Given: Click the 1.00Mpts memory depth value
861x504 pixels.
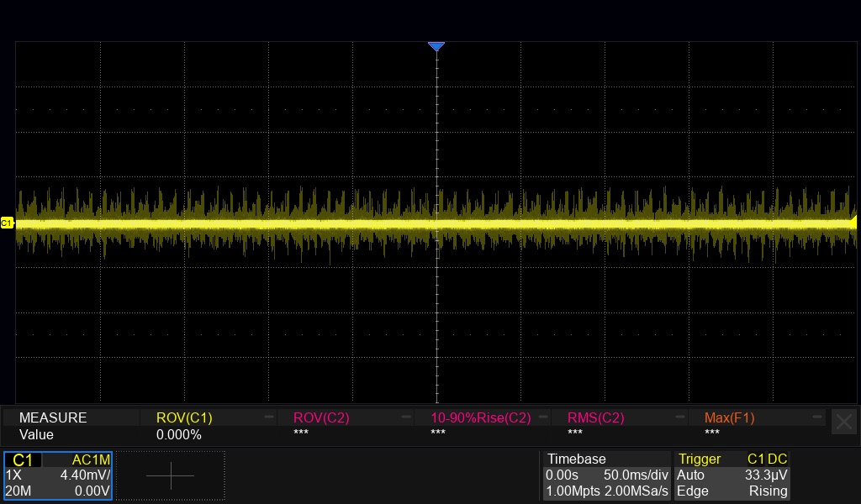Looking at the screenshot, I should [x=573, y=491].
